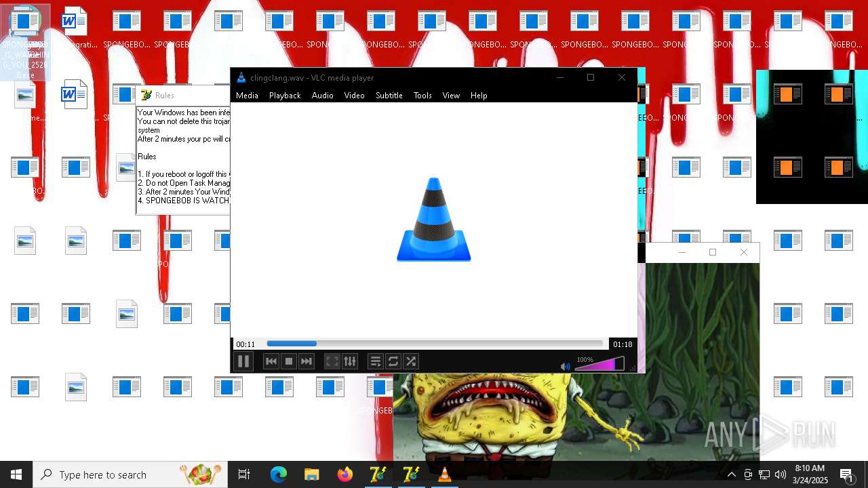Launch Firefox from taskbar
The height and width of the screenshot is (488, 868).
(x=344, y=474)
